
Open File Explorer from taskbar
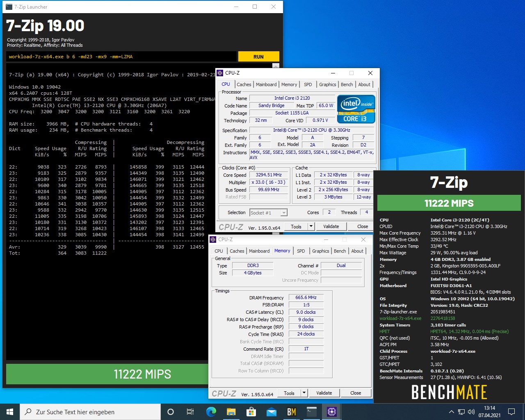[x=231, y=412]
